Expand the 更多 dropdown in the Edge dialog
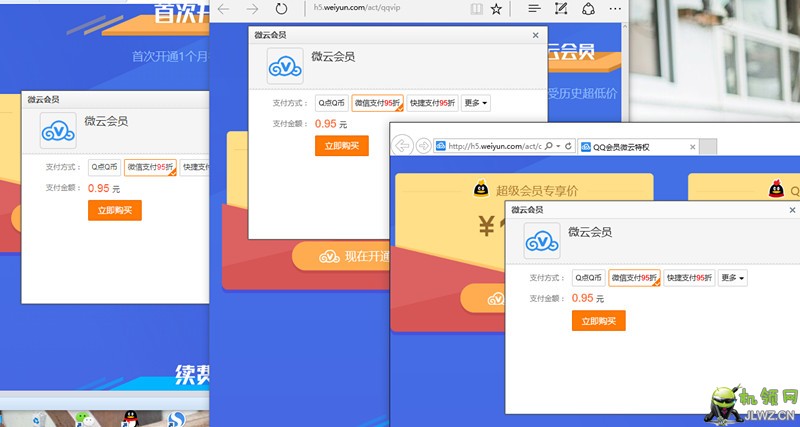The image size is (800, 427). point(476,103)
